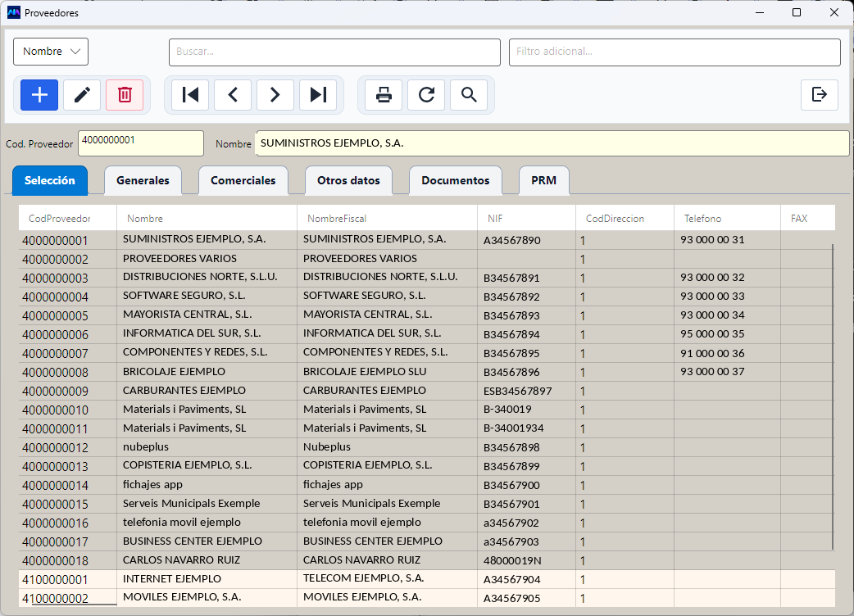Refresh the supplier data
Viewport: 854px width, 616px height.
click(x=426, y=95)
